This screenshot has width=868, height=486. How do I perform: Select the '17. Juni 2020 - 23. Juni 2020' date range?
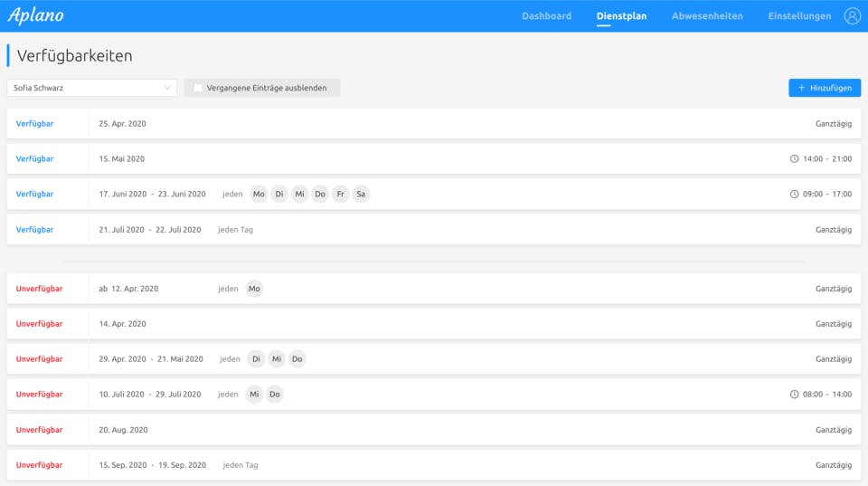(x=152, y=194)
